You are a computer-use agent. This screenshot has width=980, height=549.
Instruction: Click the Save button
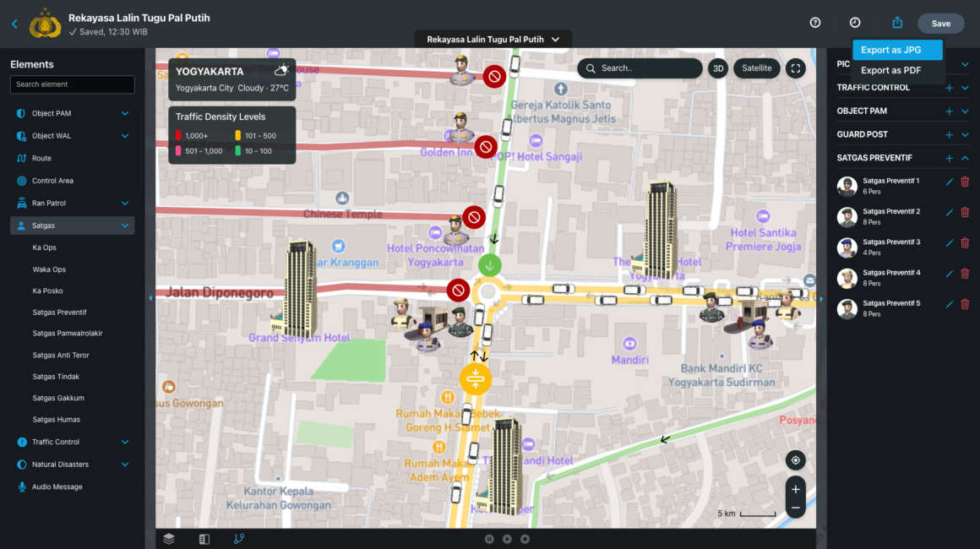(940, 23)
